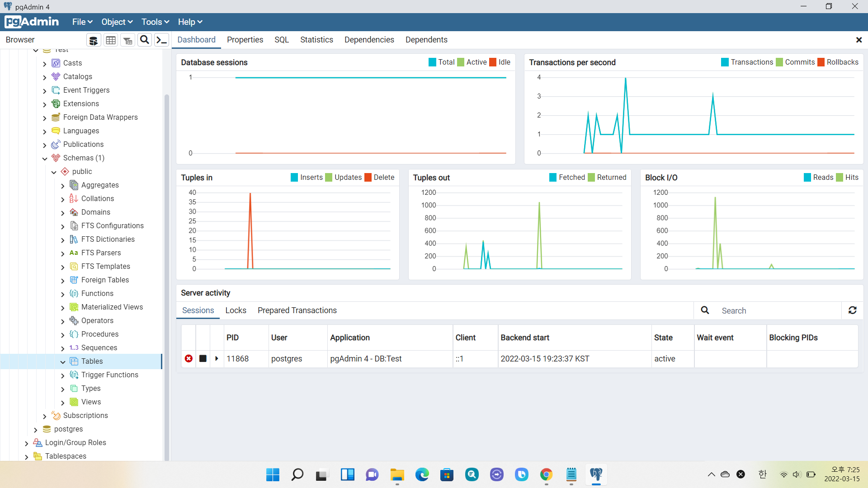
Task: Expand the Functions tree node
Action: pos(63,294)
